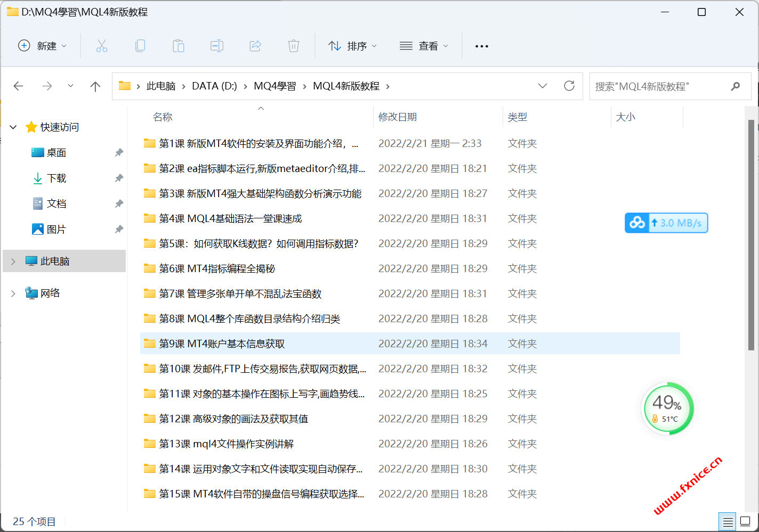Viewport: 759px width, 532px height.
Task: Click folder icon of 第1课 row
Action: [150, 143]
